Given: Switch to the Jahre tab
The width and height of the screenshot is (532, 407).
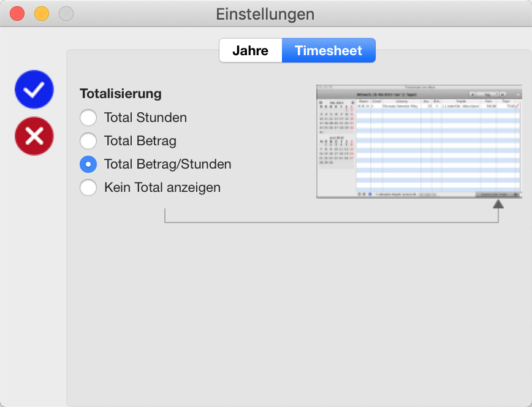Looking at the screenshot, I should [251, 51].
